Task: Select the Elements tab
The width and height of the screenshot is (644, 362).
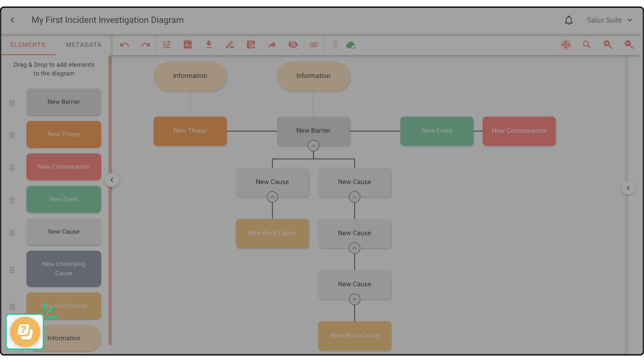Action: point(28,45)
